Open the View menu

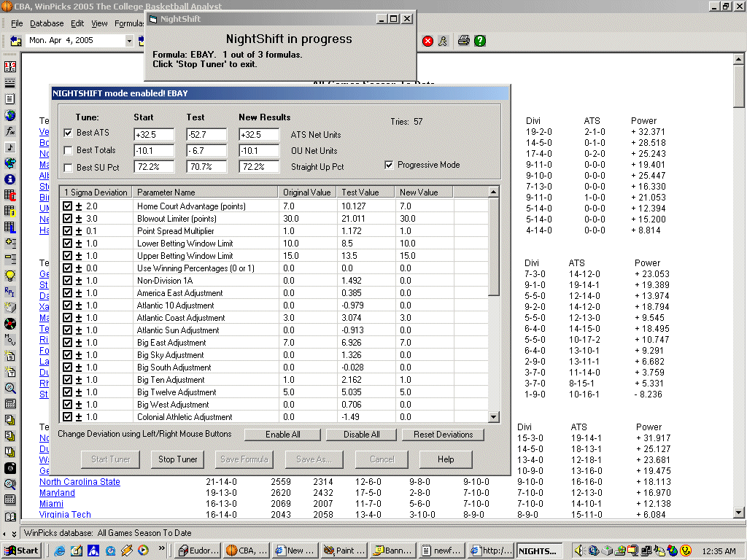(99, 23)
